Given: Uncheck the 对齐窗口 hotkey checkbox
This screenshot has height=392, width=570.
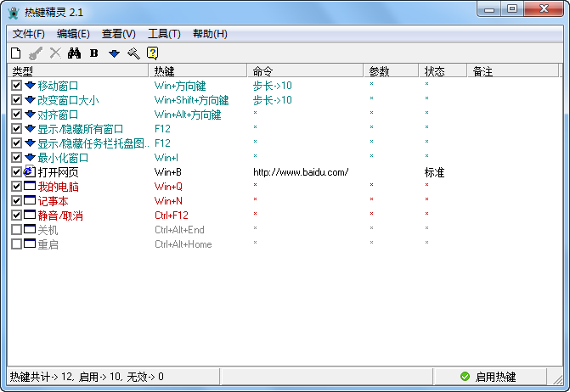Looking at the screenshot, I should [x=16, y=114].
